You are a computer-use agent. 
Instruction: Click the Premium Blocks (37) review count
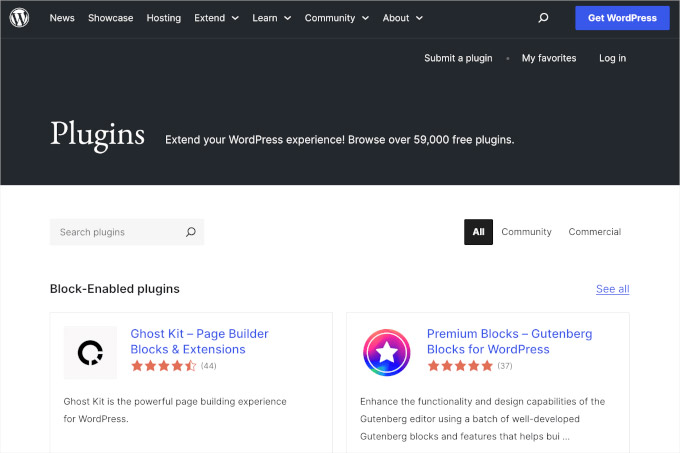(x=505, y=366)
